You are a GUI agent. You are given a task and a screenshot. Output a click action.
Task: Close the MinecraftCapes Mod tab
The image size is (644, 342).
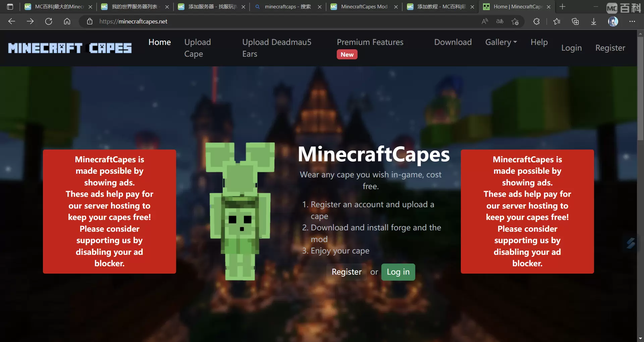point(396,7)
